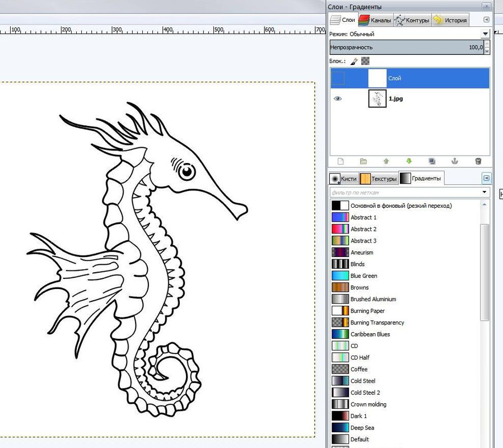The image size is (503, 448).
Task: Toggle lock pixels brush icon
Action: pyautogui.click(x=354, y=61)
